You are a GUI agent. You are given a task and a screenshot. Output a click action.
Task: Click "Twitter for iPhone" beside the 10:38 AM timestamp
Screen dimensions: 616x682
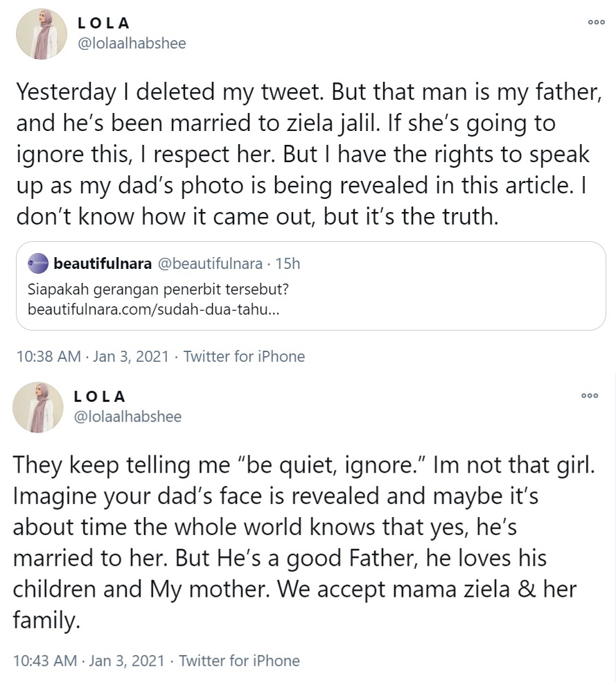pyautogui.click(x=244, y=356)
